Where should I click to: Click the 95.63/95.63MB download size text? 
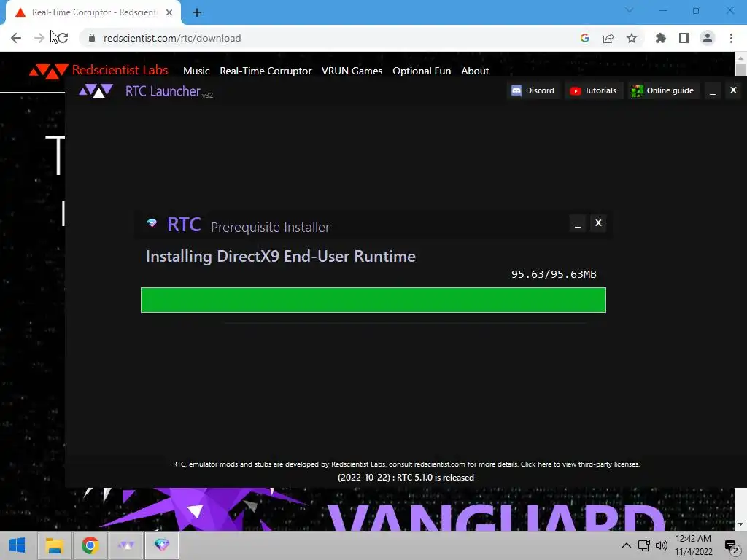554,274
